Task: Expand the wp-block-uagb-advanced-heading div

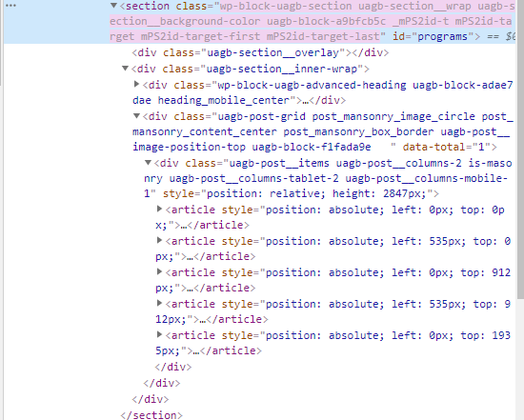Action: (136, 84)
